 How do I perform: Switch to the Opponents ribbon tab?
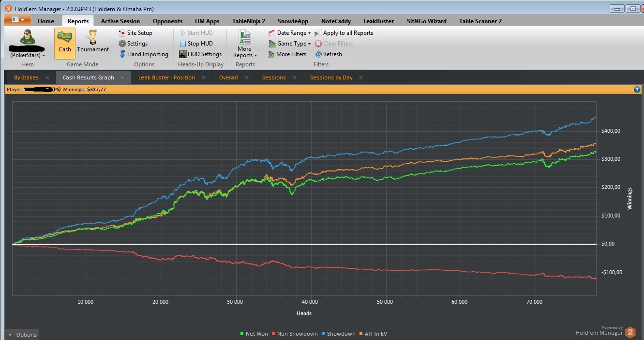click(167, 21)
